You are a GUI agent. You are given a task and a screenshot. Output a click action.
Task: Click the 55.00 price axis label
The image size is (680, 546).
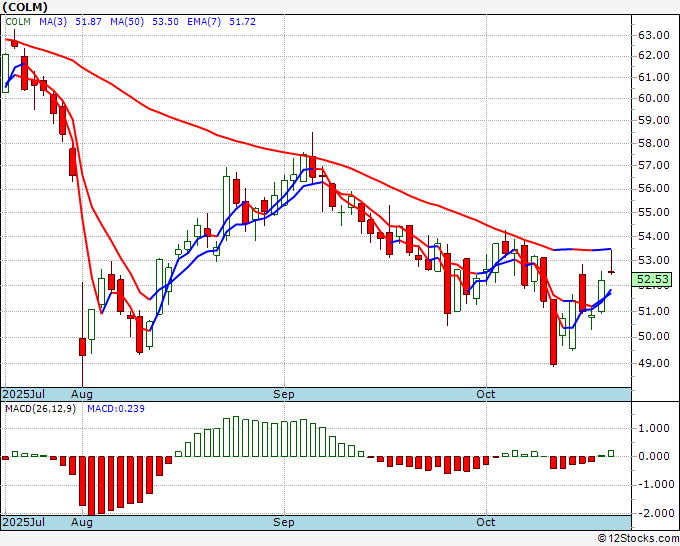pos(654,212)
